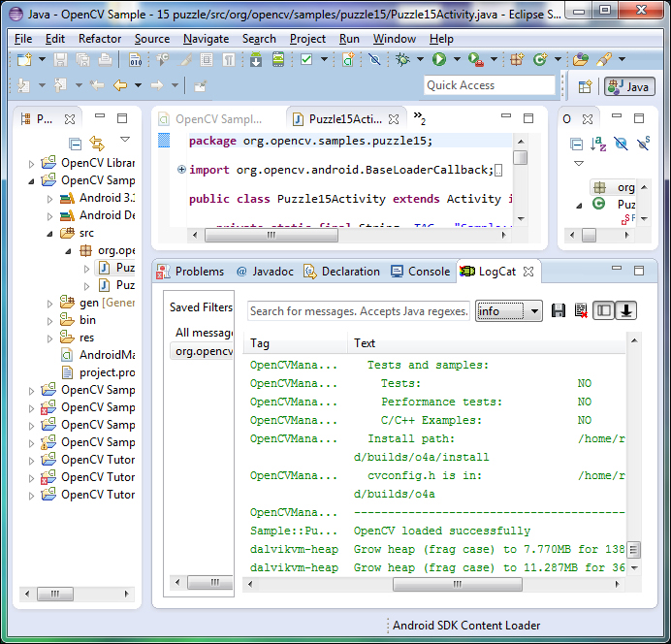Screen dimensions: 671x644
Task: Toggle LogCat scroll lock arrow button
Action: [626, 310]
